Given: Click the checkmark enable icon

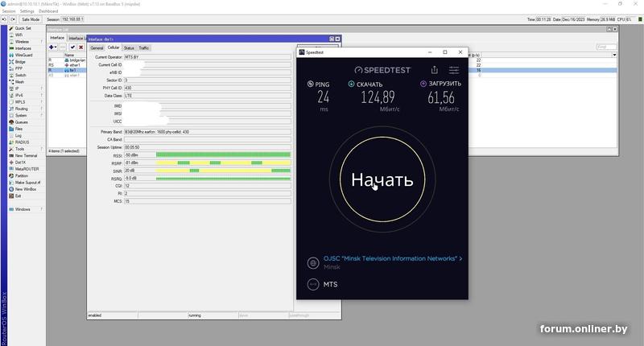Looking at the screenshot, I should click(x=72, y=47).
